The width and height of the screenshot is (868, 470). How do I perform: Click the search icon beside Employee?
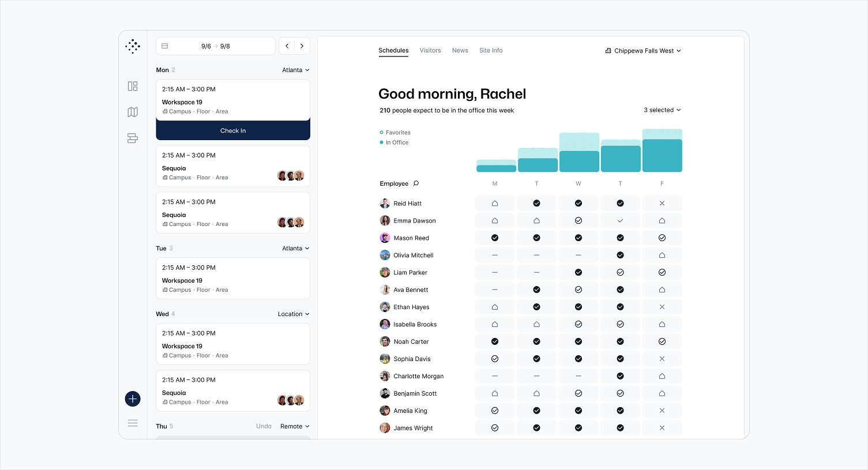coord(416,183)
